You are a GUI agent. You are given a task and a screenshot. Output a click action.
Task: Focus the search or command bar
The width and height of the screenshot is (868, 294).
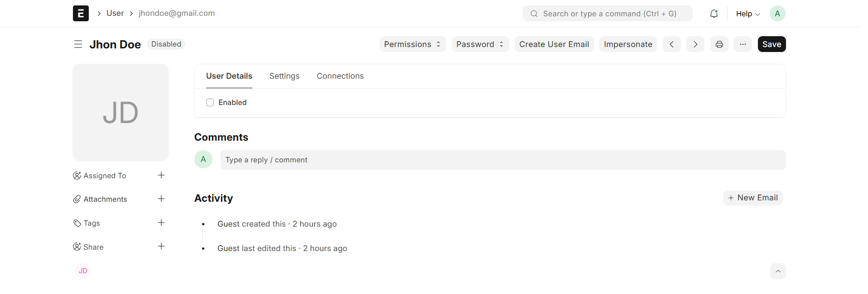tap(608, 14)
